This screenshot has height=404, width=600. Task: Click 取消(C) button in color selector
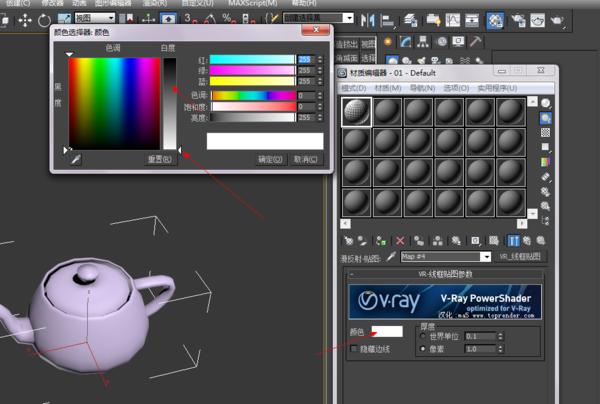pyautogui.click(x=305, y=160)
